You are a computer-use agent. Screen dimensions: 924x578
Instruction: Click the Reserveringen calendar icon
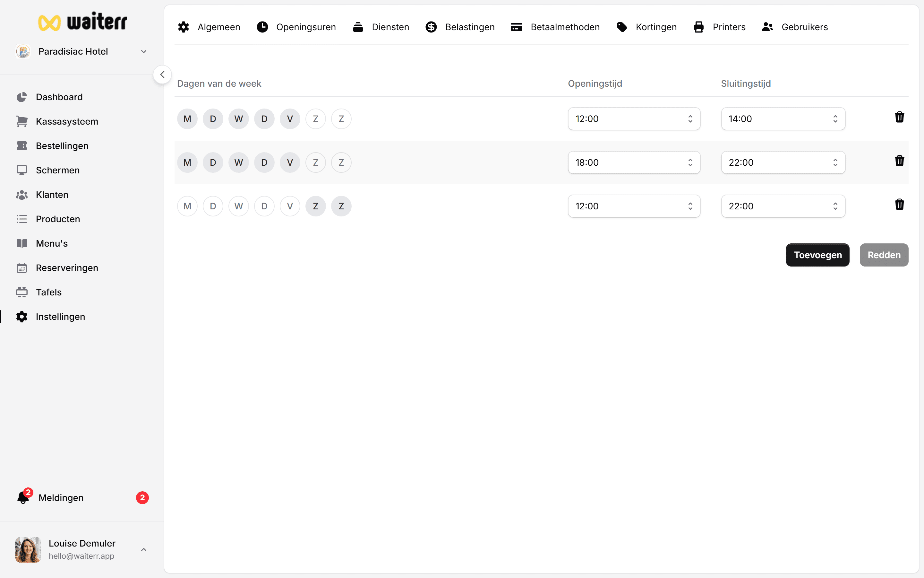22,268
